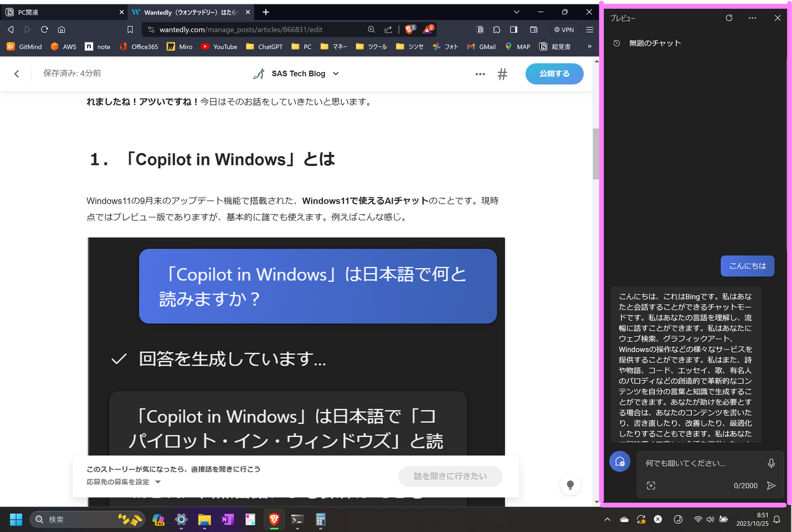Click the 公開する publish button
This screenshot has width=792, height=532.
click(554, 74)
